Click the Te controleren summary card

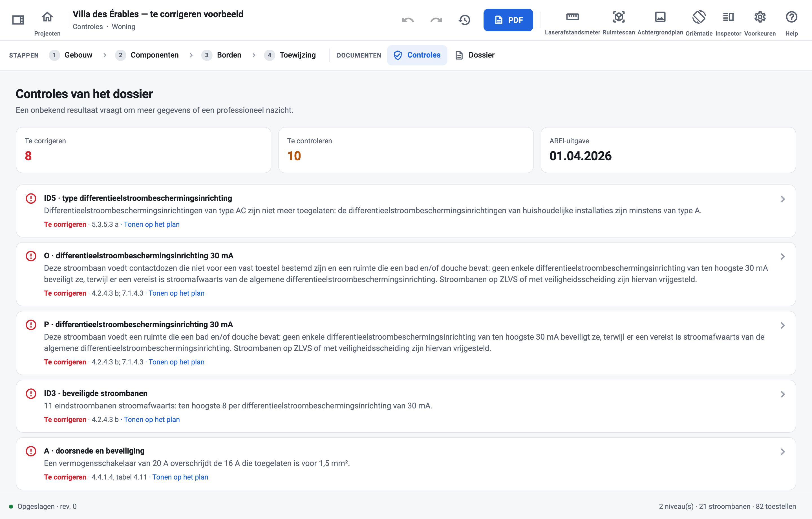tap(406, 150)
